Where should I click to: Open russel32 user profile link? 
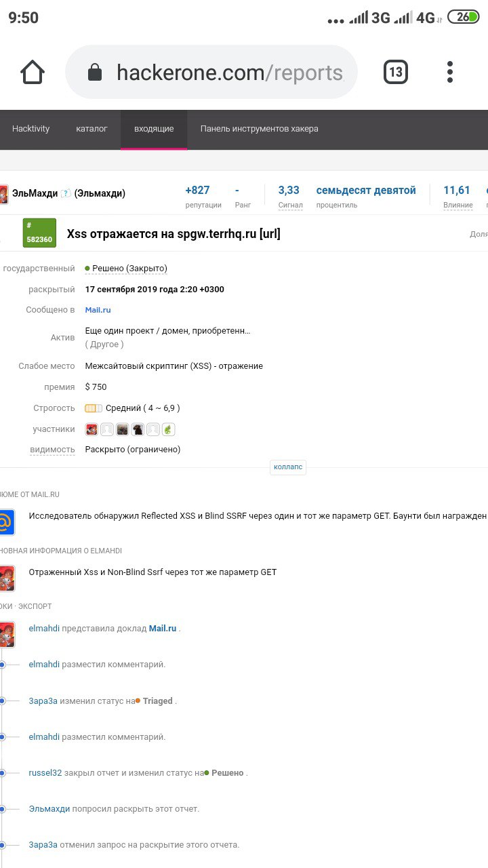tap(45, 773)
